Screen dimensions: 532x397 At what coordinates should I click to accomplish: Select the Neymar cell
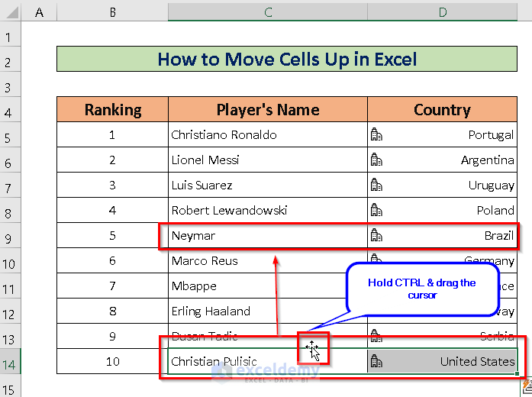[x=268, y=235]
